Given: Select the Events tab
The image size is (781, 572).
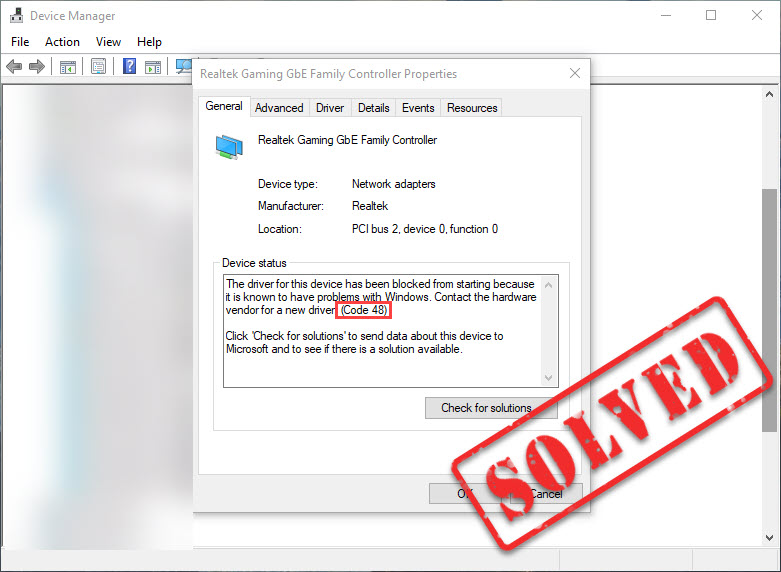Looking at the screenshot, I should tap(418, 108).
